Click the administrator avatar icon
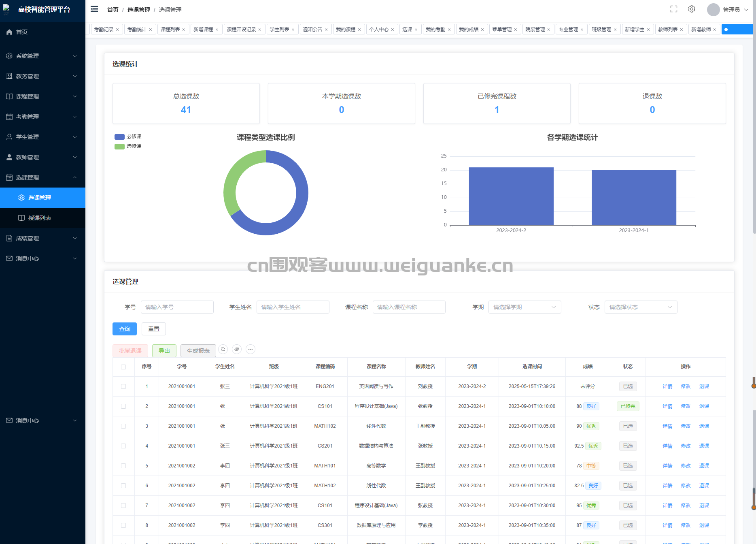 pos(713,10)
